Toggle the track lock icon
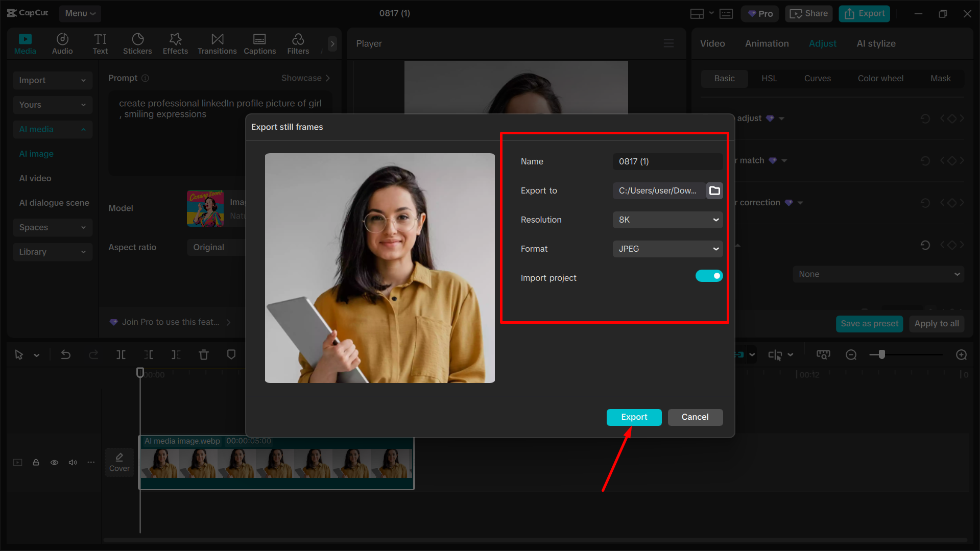The image size is (980, 551). point(36,463)
